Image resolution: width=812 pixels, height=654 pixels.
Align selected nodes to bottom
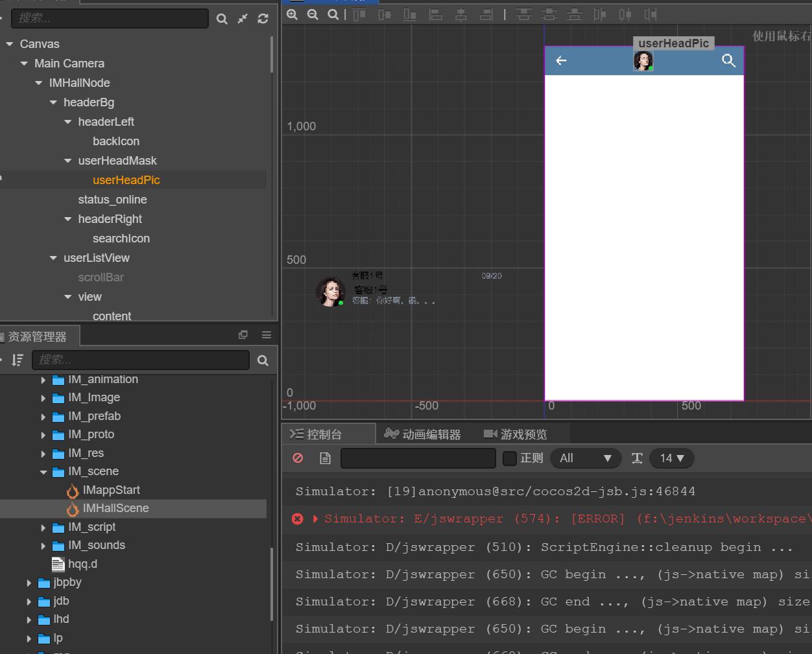pyautogui.click(x=410, y=14)
